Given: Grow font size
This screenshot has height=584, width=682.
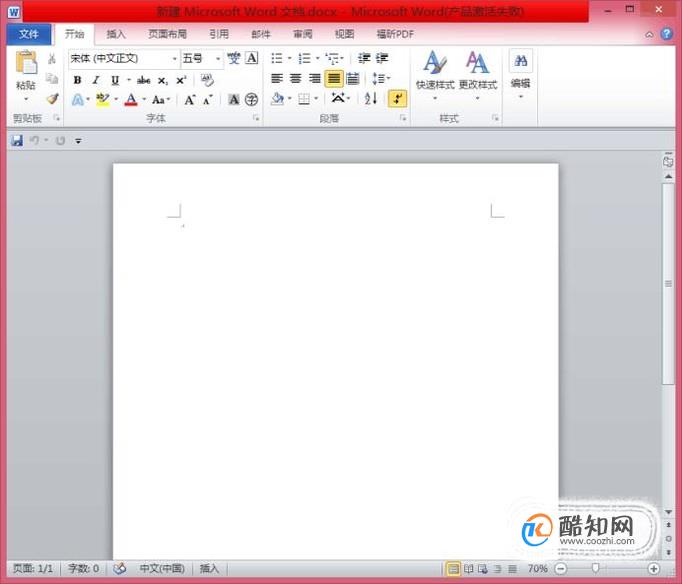Looking at the screenshot, I should 190,100.
